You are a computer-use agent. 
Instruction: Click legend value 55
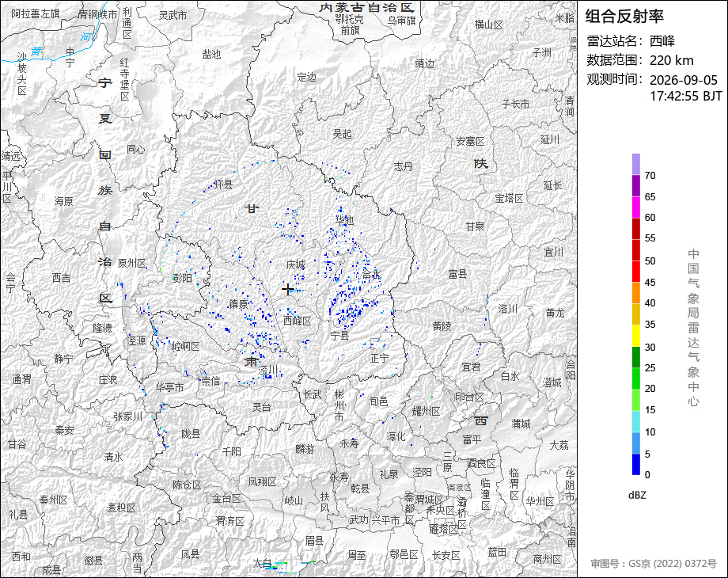click(650, 238)
